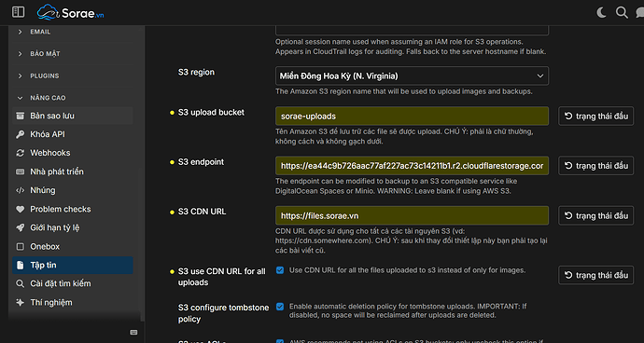Open Problem checks page
Image resolution: width=644 pixels, height=343 pixels.
(73, 209)
